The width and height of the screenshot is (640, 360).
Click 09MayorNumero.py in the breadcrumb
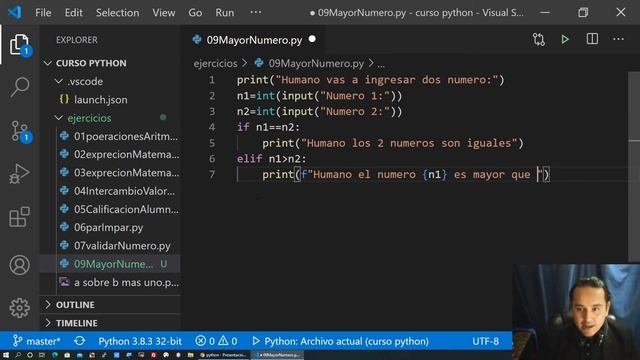pos(316,64)
